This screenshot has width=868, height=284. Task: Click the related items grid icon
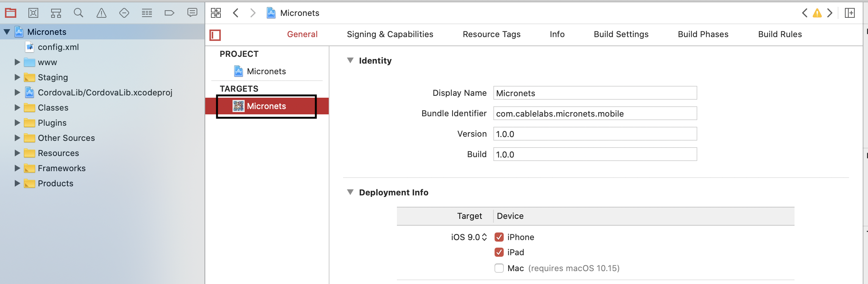coord(216,13)
